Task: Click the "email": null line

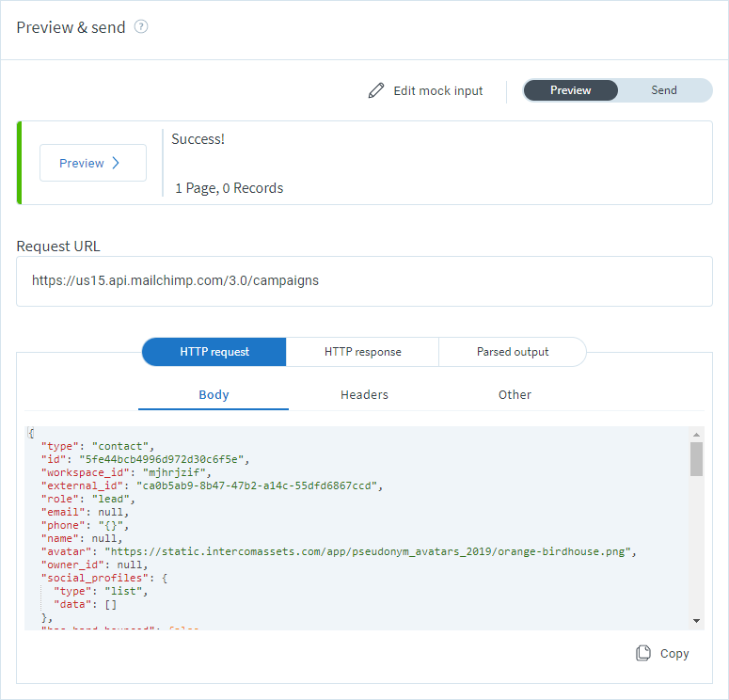Action: [85, 512]
